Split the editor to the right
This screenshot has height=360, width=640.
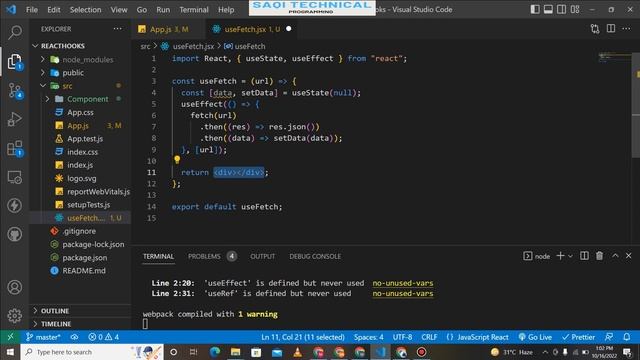coord(611,29)
